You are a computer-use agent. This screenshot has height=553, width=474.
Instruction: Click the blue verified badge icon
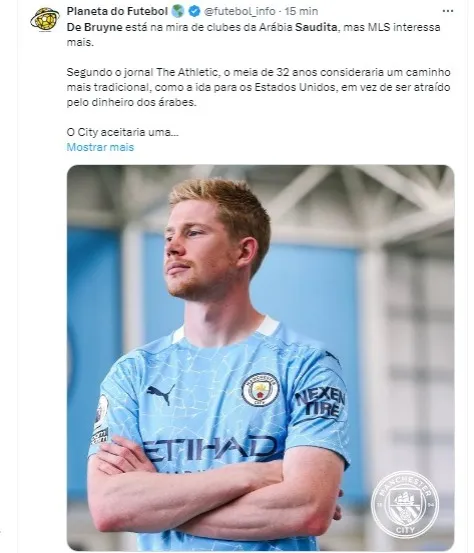[x=194, y=11]
